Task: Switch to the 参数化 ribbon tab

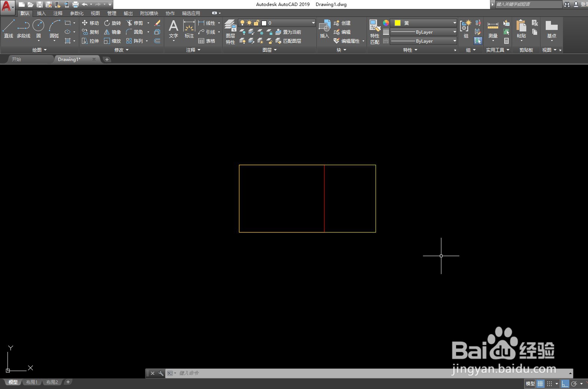Action: [77, 13]
